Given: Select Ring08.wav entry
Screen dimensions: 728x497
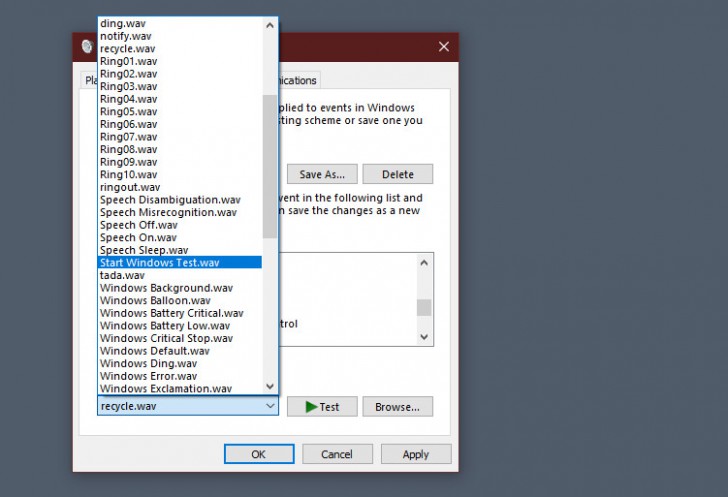Looking at the screenshot, I should coord(180,149).
